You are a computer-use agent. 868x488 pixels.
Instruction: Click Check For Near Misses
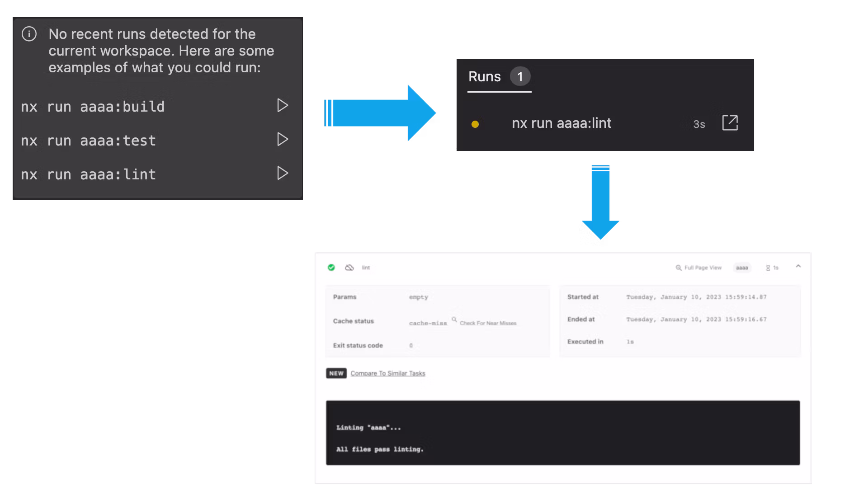coord(487,323)
